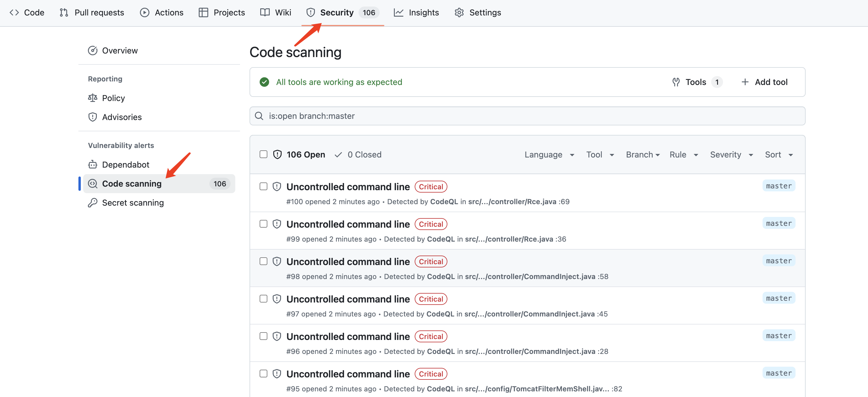
Task: Open alert #99 Uncontrolled command line
Action: pyautogui.click(x=348, y=224)
